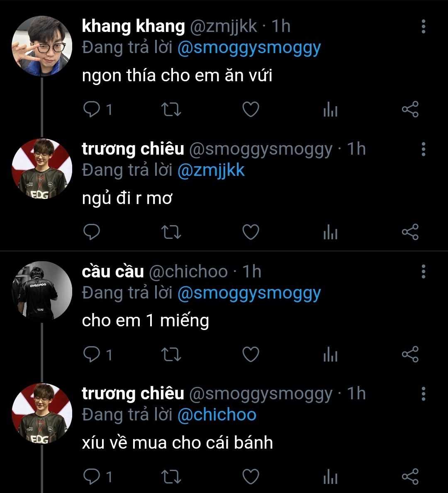Like the tweet "ngủ đi r mơ"
The height and width of the screenshot is (493, 448).
[251, 232]
